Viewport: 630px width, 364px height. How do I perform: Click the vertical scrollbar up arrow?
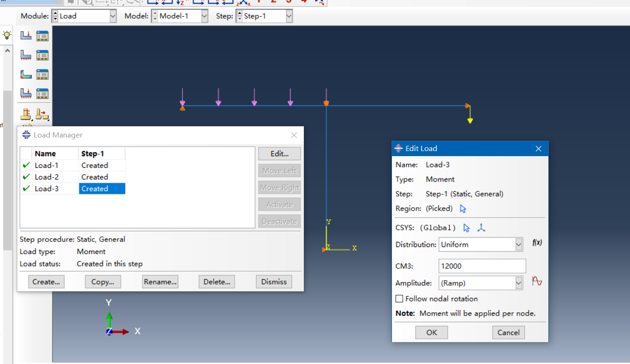point(7,50)
